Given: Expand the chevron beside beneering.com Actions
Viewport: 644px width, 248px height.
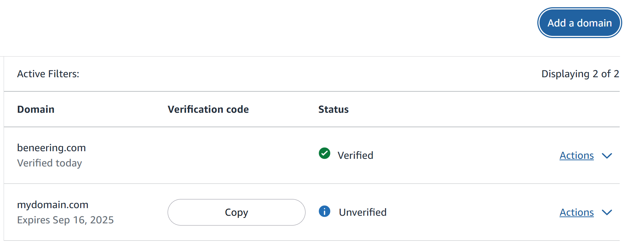Looking at the screenshot, I should click(x=607, y=156).
